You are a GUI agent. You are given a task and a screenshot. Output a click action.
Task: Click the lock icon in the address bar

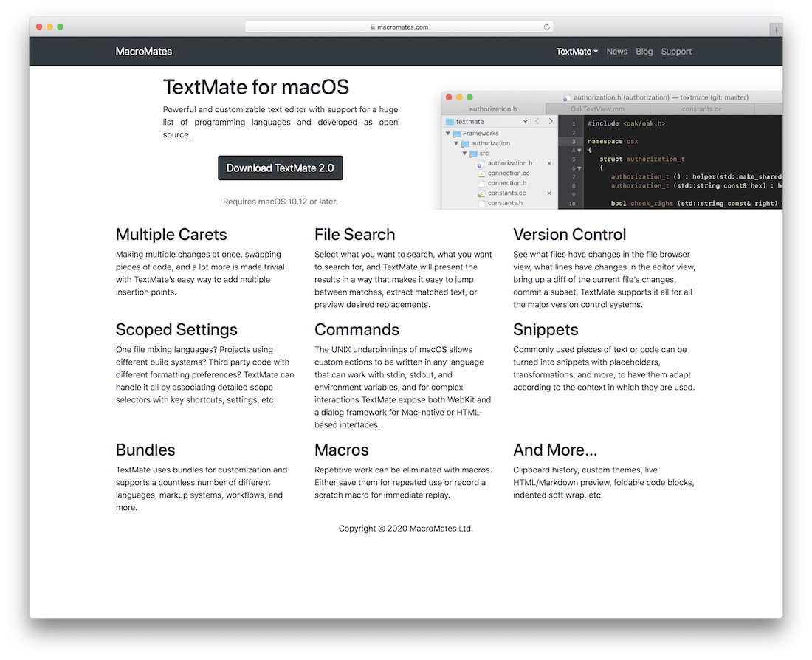pyautogui.click(x=373, y=27)
